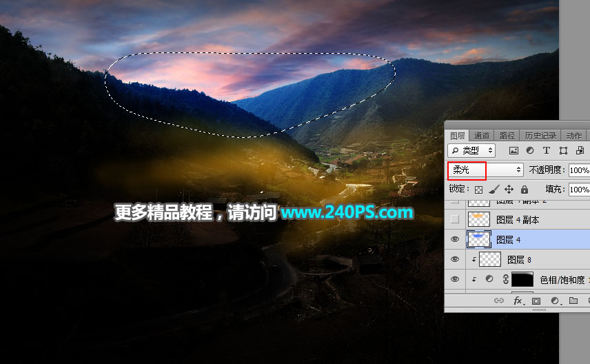Create new fill or adjustment layer
This screenshot has width=590, height=364.
click(x=555, y=301)
